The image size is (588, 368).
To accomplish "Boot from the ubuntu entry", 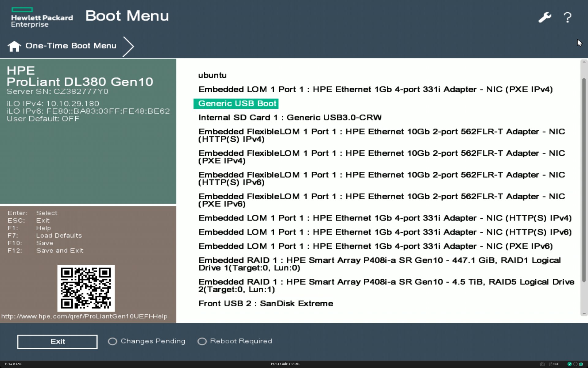I will pos(212,75).
